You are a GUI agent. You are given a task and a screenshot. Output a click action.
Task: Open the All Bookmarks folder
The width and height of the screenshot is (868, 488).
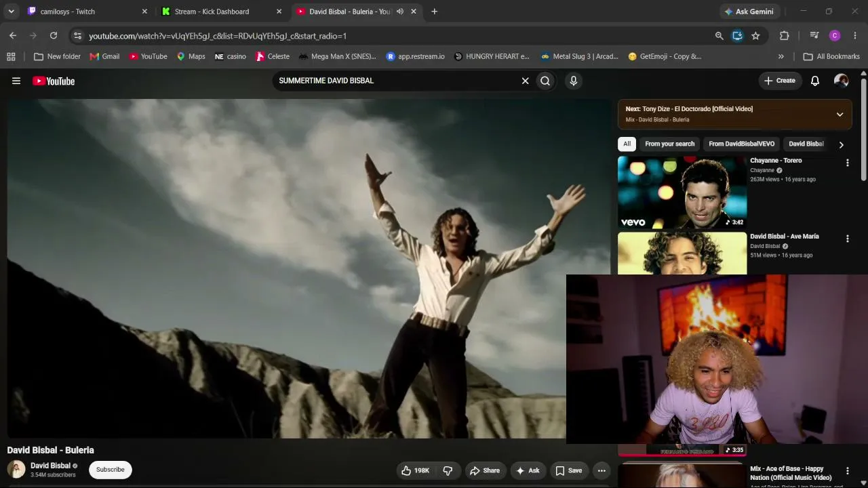point(831,56)
